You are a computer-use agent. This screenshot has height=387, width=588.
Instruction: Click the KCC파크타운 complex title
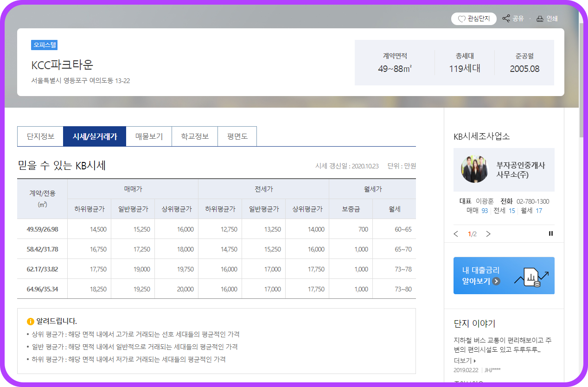click(62, 64)
